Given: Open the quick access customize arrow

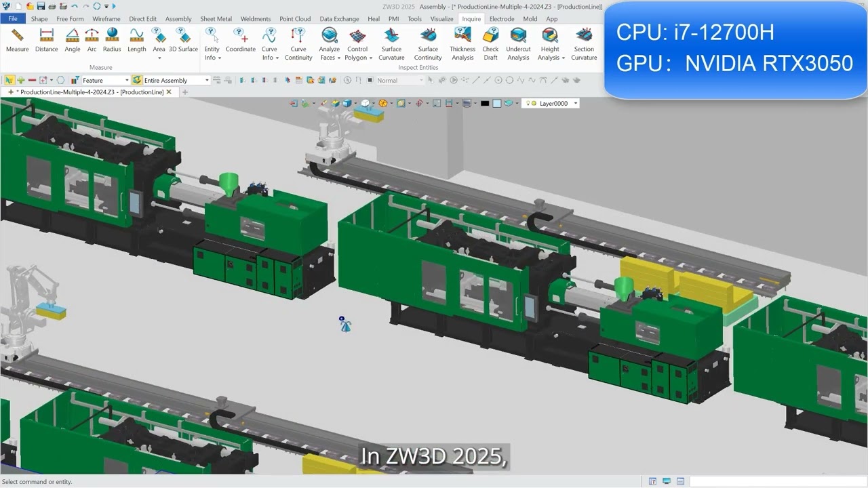Looking at the screenshot, I should pos(106,6).
